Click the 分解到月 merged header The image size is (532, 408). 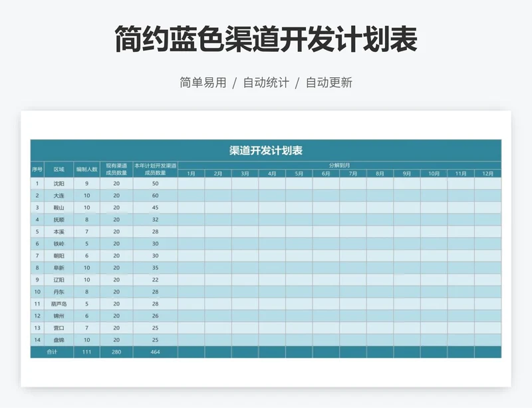pos(339,166)
